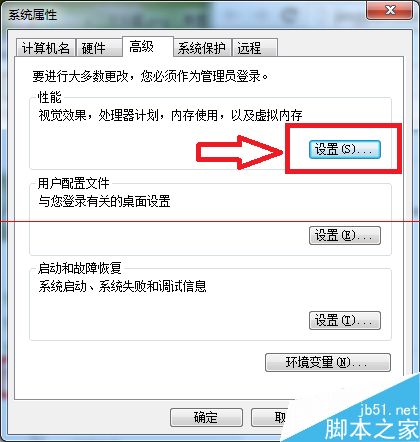The height and width of the screenshot is (442, 420).
Task: Click 设置(S) in the 性能 section
Action: (x=345, y=149)
